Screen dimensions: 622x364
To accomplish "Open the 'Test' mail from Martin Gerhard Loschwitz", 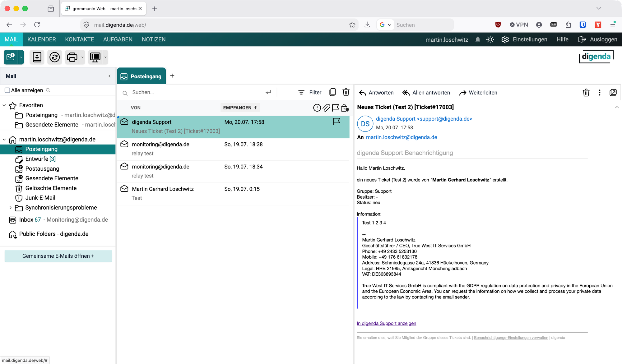I will click(233, 194).
